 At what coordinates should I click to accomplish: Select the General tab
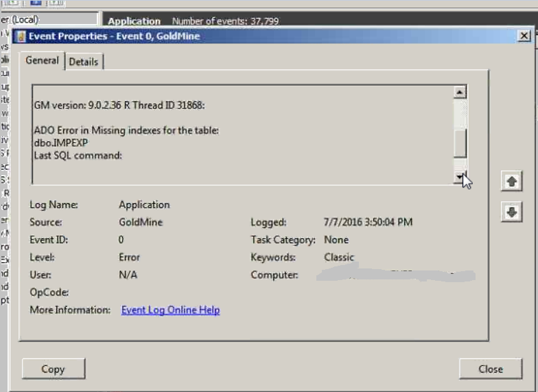(x=42, y=60)
